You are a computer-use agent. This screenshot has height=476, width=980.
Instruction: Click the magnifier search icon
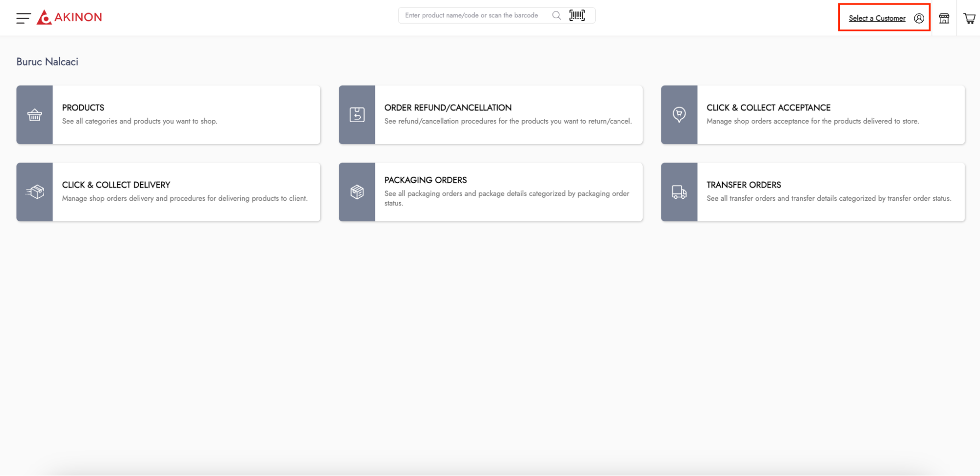coord(556,15)
